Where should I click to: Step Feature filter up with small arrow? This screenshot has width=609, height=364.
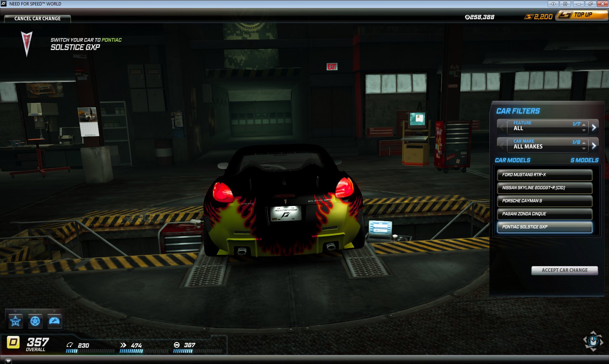(584, 125)
